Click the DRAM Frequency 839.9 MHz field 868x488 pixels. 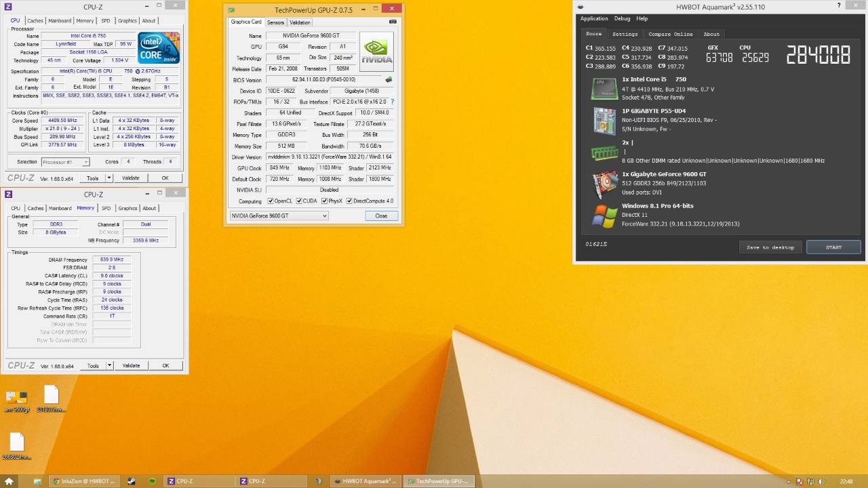tap(111, 260)
